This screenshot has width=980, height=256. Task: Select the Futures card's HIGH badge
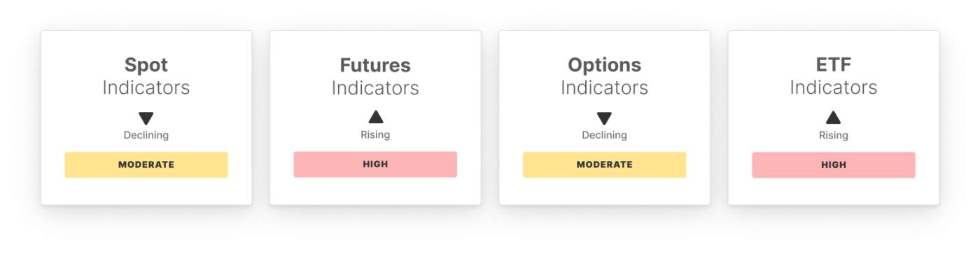coord(375,164)
